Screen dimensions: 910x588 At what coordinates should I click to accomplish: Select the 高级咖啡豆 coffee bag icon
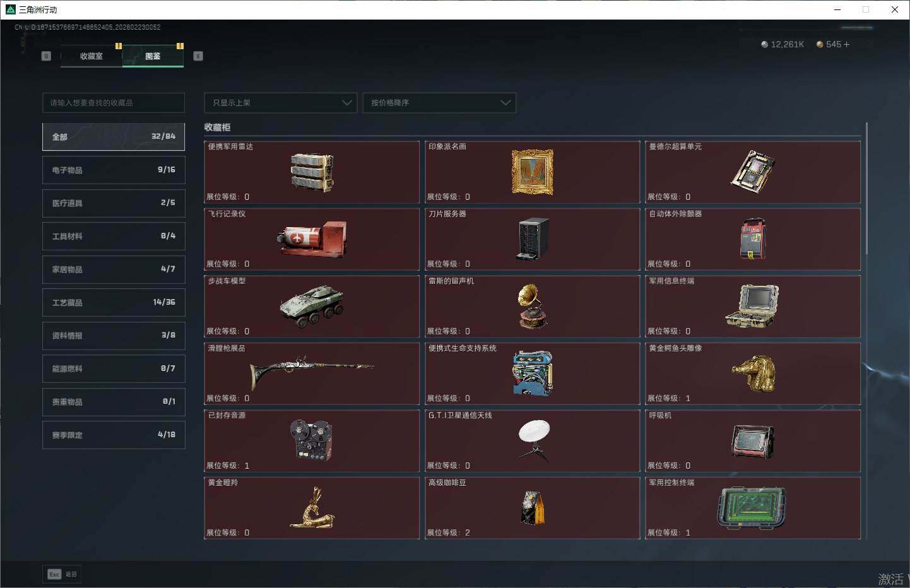[533, 508]
